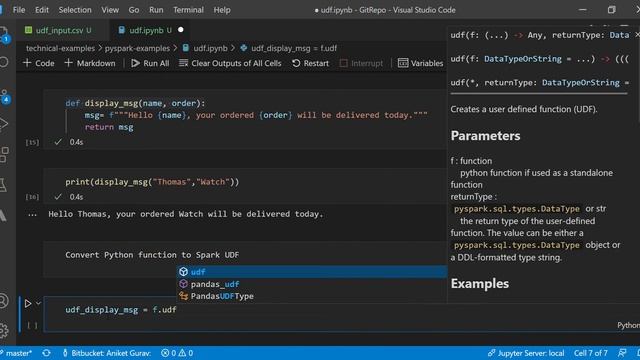
Task: Click the Python language label on the cell
Action: coord(629,325)
